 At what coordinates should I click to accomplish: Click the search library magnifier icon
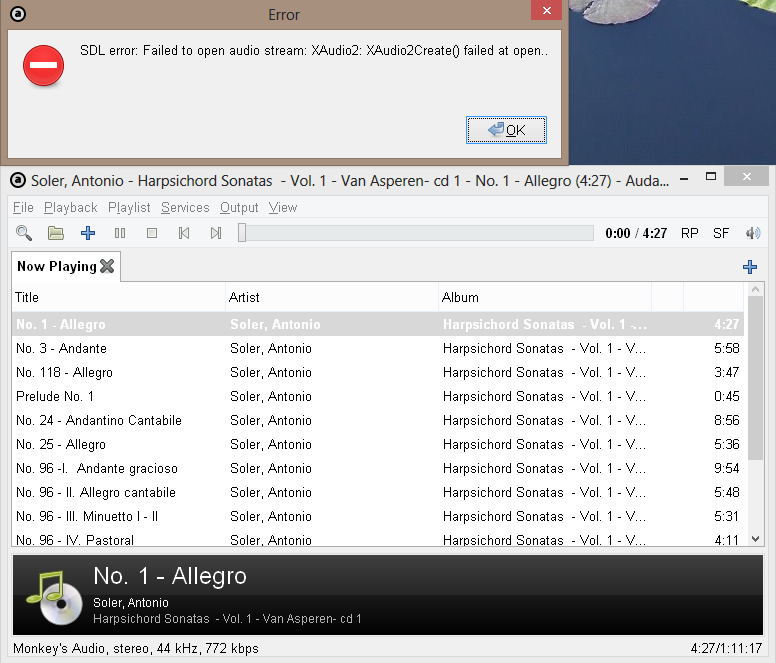pos(24,233)
